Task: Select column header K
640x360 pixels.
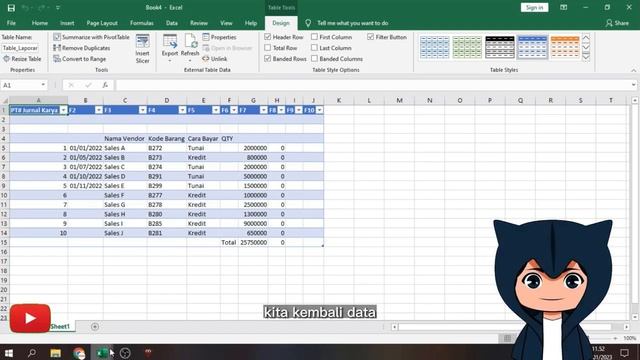Action: [339, 100]
